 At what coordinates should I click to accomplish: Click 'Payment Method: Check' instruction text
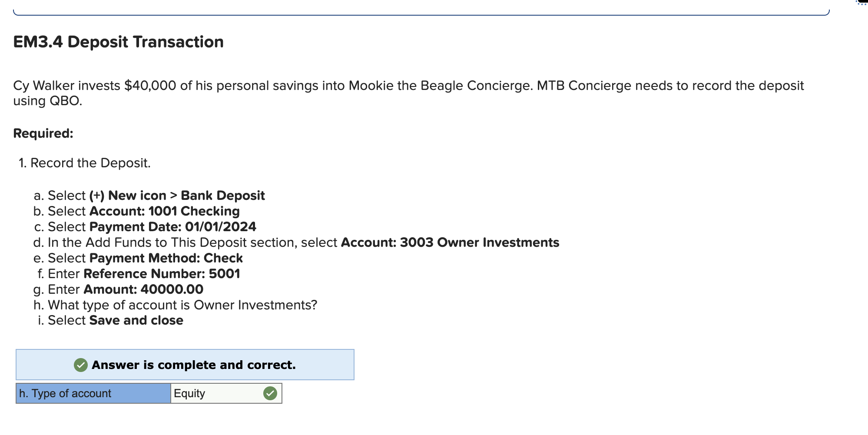pyautogui.click(x=166, y=258)
